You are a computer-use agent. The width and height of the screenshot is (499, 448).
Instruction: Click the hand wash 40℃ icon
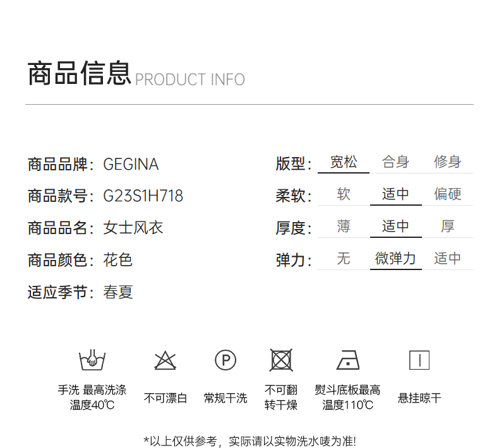pos(92,360)
